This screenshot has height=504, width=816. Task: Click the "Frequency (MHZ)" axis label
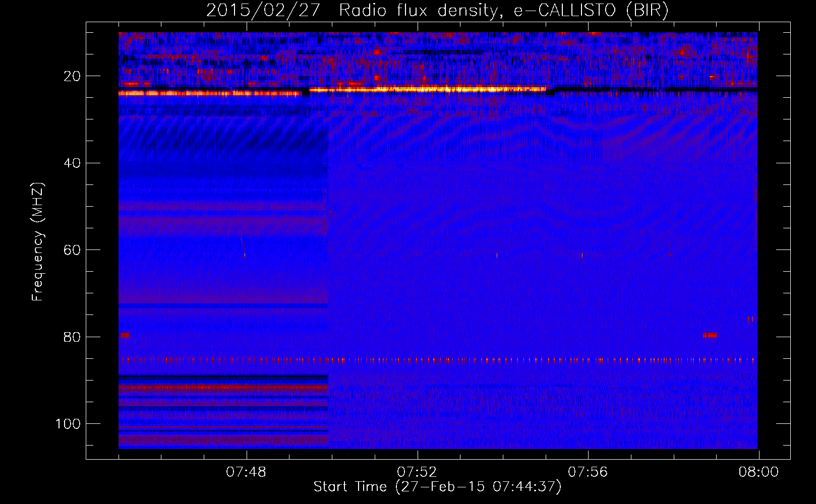click(38, 242)
